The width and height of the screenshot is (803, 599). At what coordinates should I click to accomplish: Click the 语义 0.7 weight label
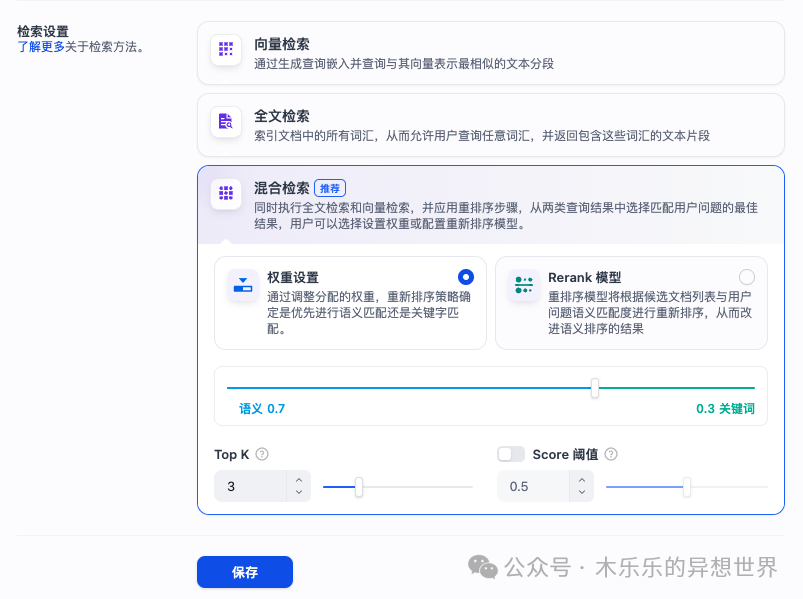tap(262, 409)
